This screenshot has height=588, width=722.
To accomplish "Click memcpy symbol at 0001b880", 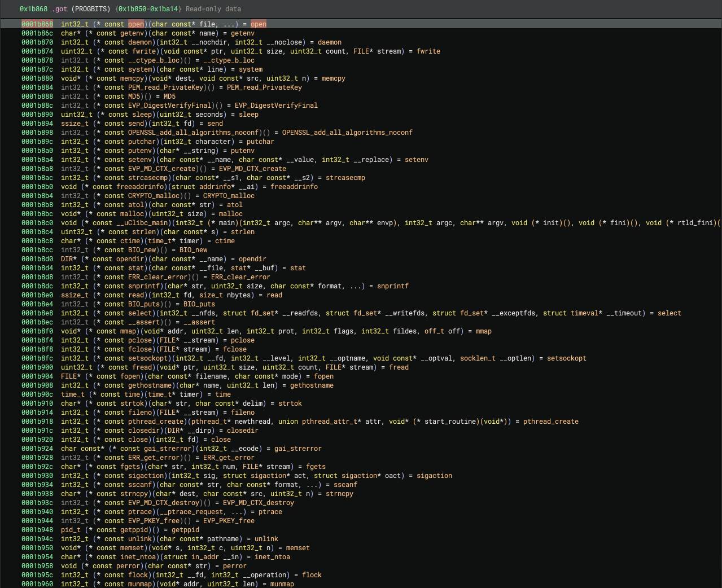I will pos(334,78).
